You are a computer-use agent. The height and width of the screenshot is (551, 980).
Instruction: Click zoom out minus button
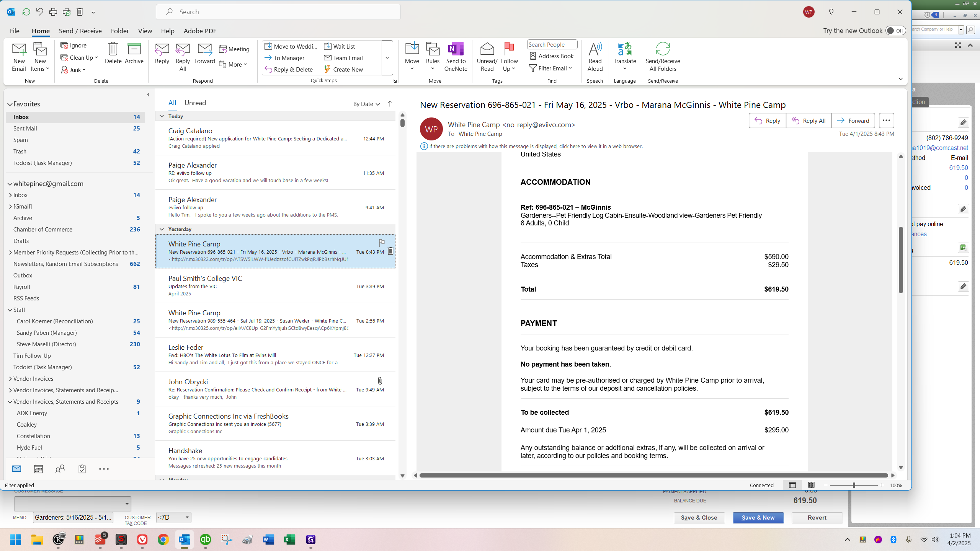click(x=825, y=485)
